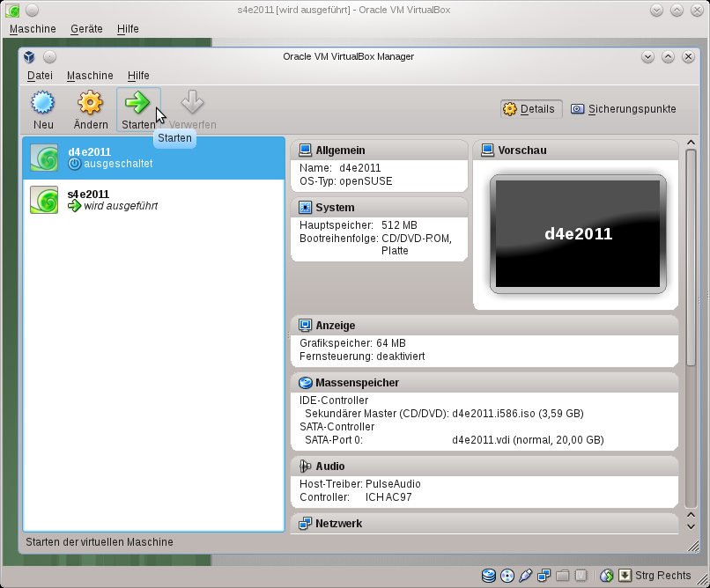Click the SATA-Controller line

click(x=337, y=427)
